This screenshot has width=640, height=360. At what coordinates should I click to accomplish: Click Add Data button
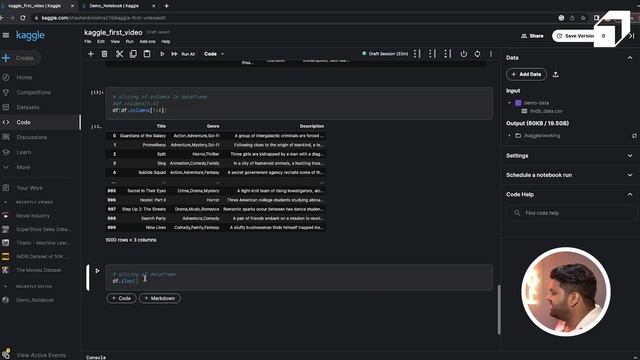[x=526, y=74]
